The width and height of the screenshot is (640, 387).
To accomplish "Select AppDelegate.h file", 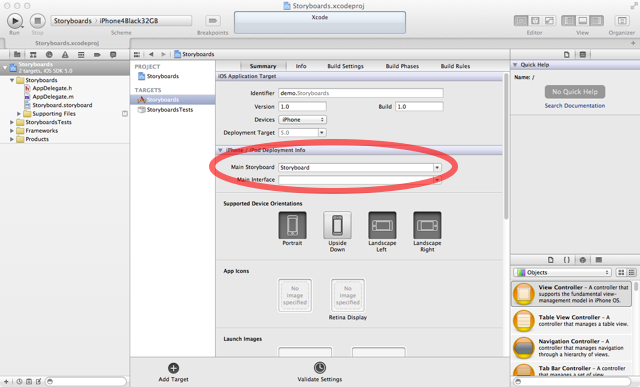I will (52, 88).
